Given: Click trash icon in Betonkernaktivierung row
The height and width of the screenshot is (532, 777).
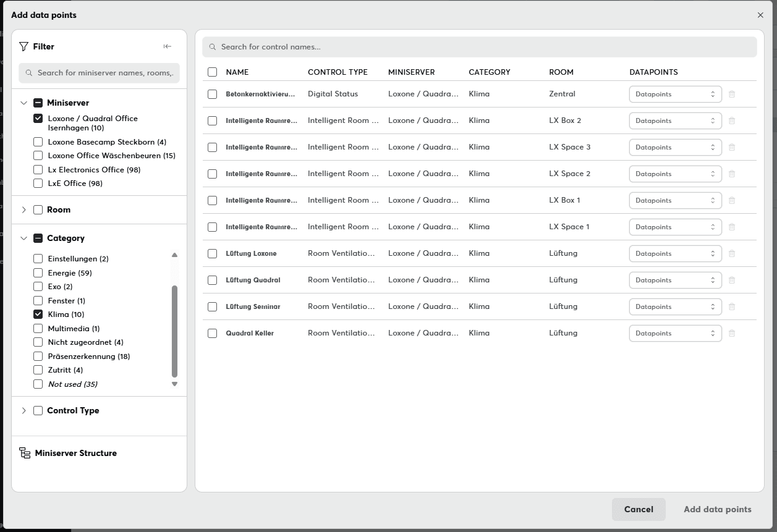Looking at the screenshot, I should click(732, 94).
